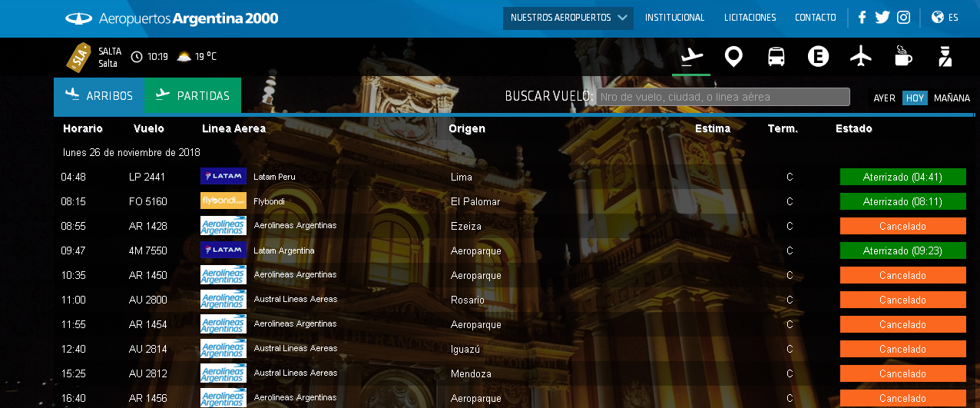Open the location pin icon
The width and height of the screenshot is (980, 408).
tap(733, 56)
